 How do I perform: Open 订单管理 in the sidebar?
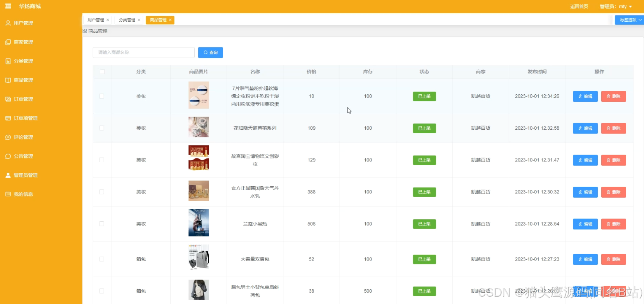pyautogui.click(x=19, y=99)
